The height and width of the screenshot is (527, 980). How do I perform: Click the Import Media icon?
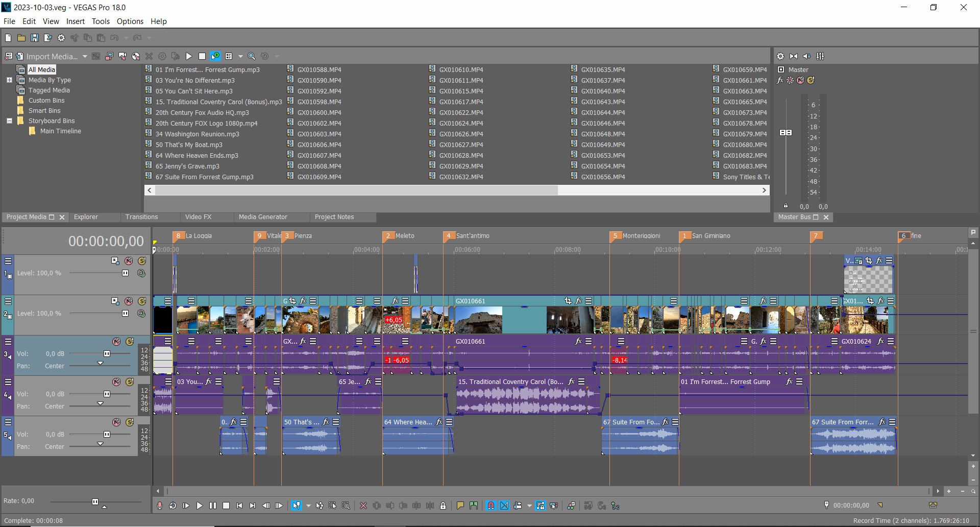[x=19, y=56]
